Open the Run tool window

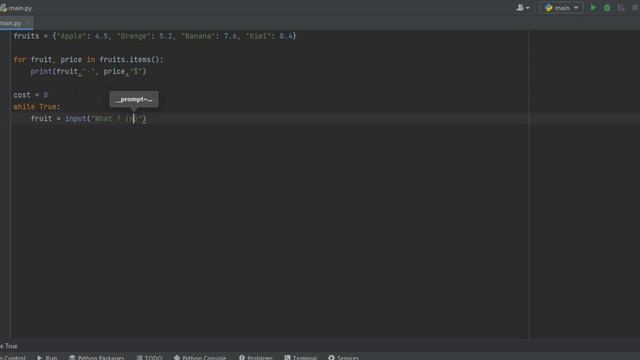[x=47, y=358]
